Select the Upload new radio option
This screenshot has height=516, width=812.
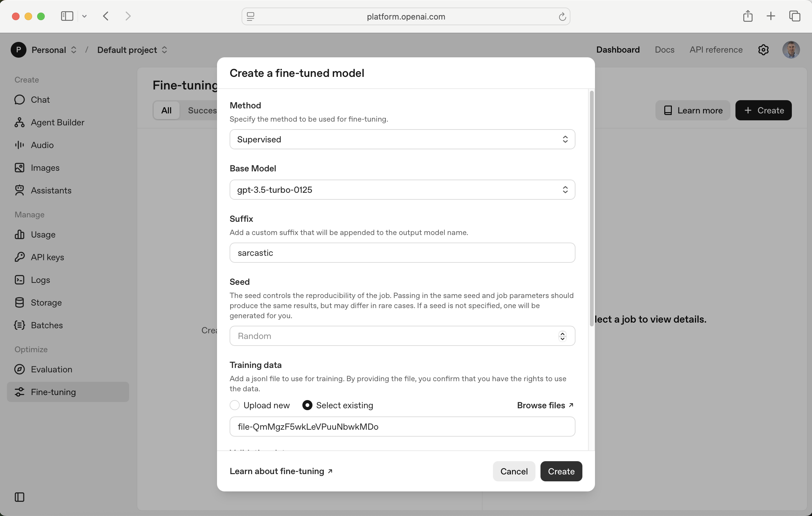click(x=235, y=405)
